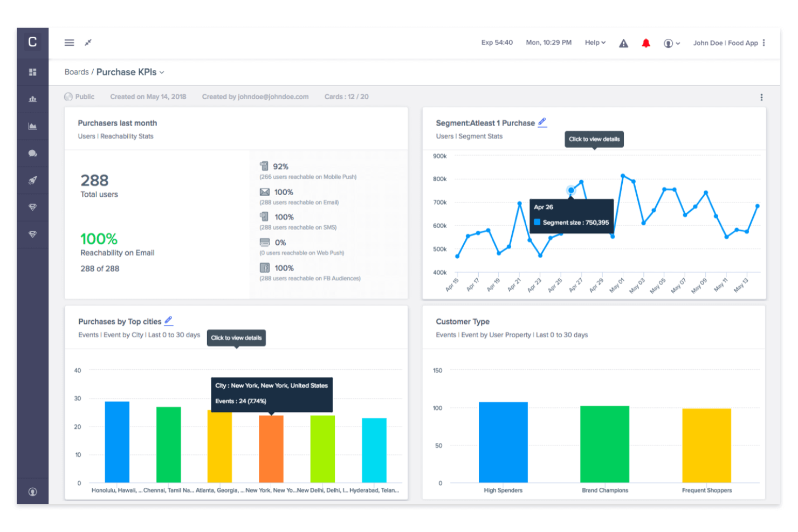Select the analytics chart icon in sidebar
This screenshot has width=798, height=532.
tap(33, 126)
